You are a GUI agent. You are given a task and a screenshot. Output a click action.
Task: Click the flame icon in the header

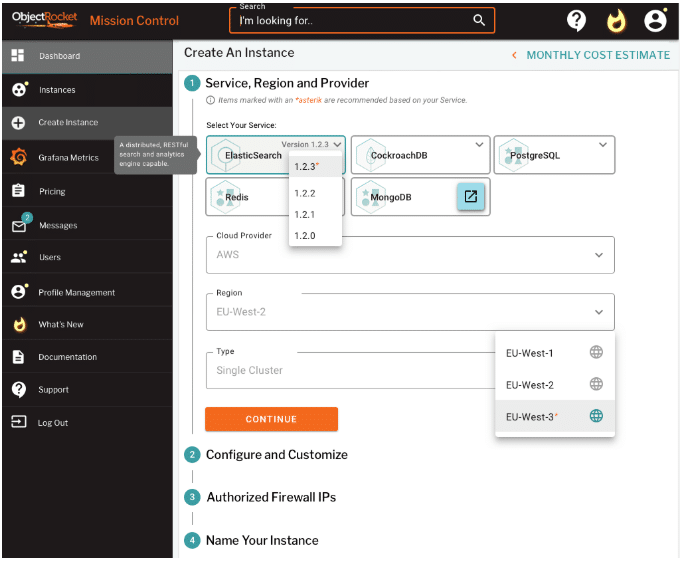click(616, 21)
